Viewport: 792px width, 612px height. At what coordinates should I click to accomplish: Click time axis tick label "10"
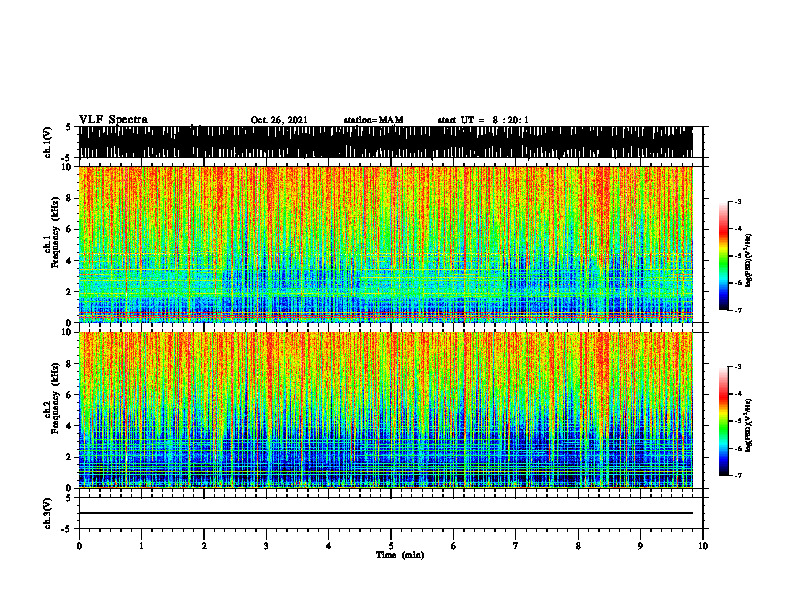(x=703, y=546)
